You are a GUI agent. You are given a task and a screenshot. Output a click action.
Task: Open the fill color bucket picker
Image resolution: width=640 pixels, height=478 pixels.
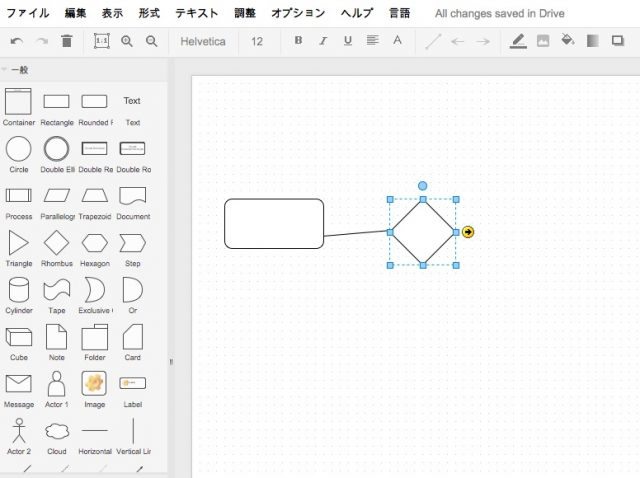pos(568,41)
